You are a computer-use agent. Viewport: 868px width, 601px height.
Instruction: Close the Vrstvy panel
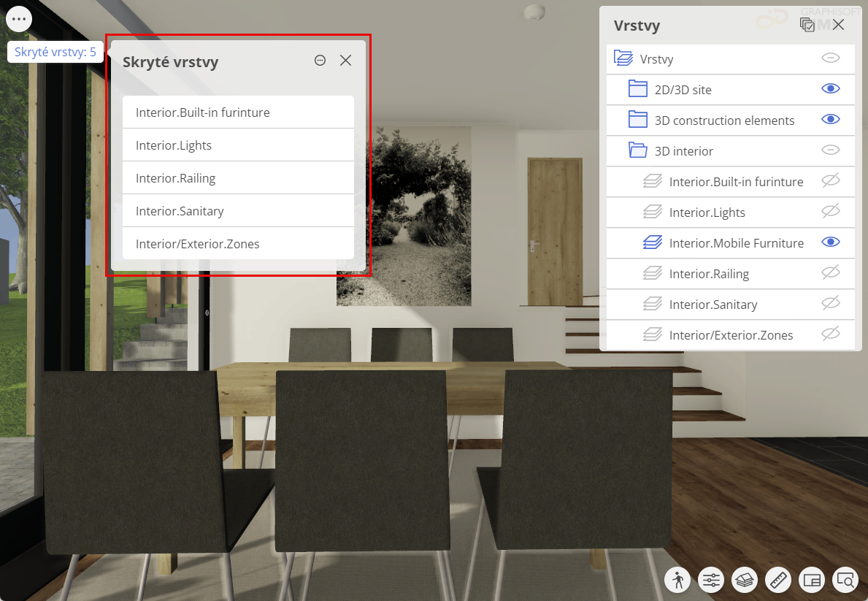tap(838, 25)
